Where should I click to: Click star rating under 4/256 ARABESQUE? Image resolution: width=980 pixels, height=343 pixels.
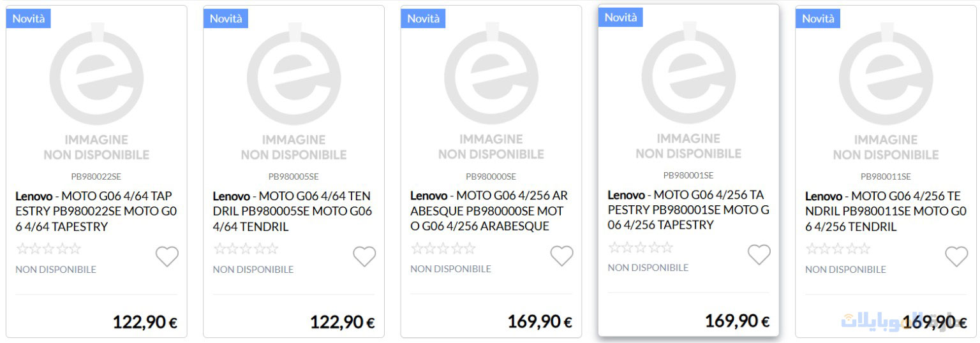coord(443,249)
